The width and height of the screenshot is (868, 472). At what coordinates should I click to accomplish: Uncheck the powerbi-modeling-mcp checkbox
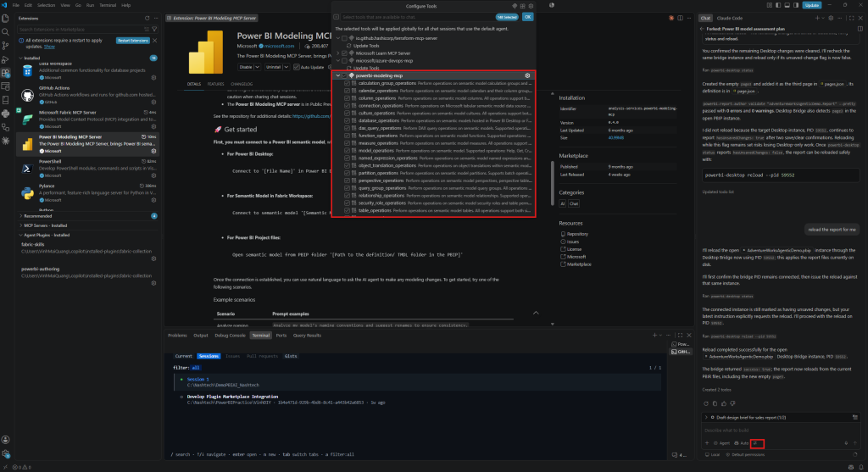pyautogui.click(x=344, y=75)
